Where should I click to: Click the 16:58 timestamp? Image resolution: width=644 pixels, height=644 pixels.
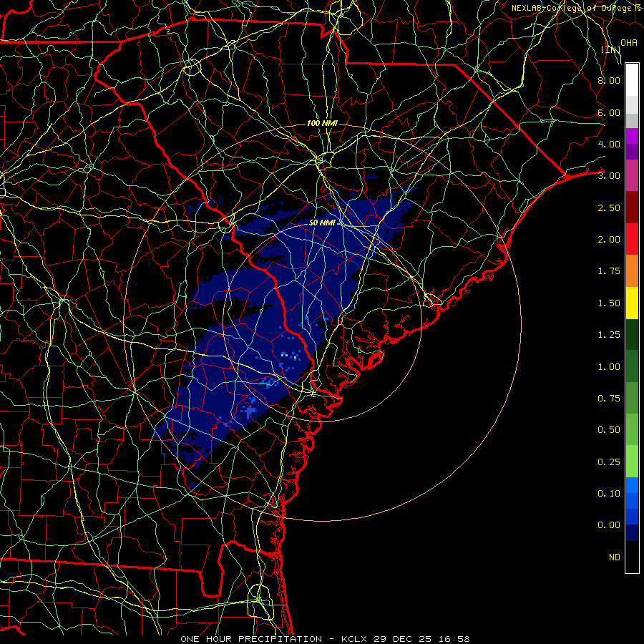click(454, 639)
